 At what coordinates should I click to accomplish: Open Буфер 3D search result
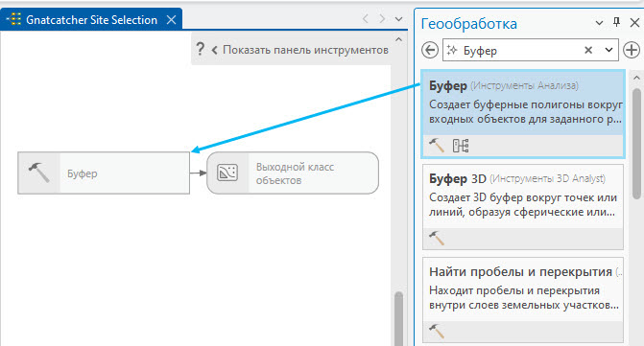tap(523, 207)
